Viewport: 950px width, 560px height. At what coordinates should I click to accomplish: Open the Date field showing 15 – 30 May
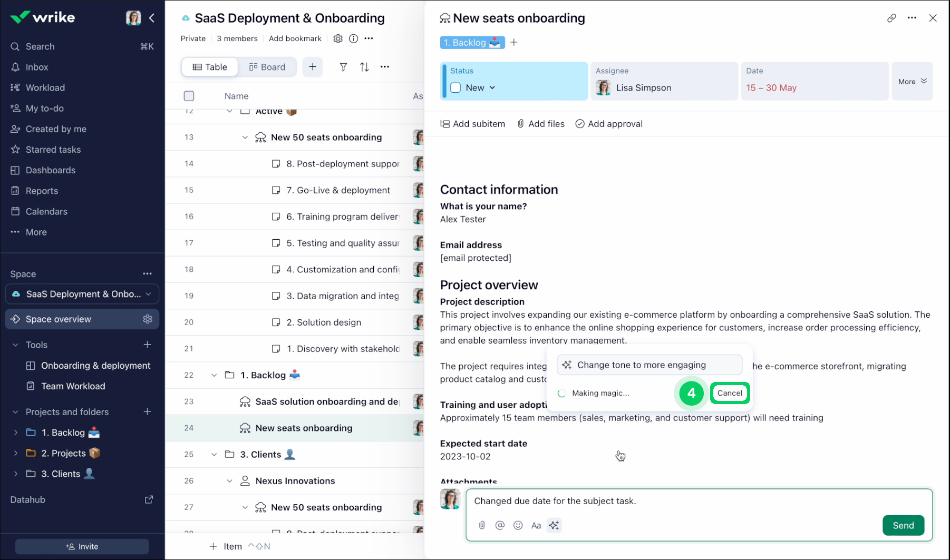click(815, 81)
